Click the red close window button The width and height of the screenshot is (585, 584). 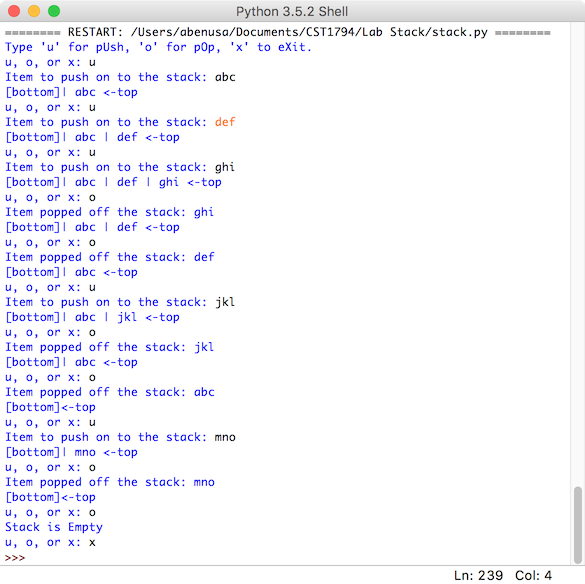14,11
